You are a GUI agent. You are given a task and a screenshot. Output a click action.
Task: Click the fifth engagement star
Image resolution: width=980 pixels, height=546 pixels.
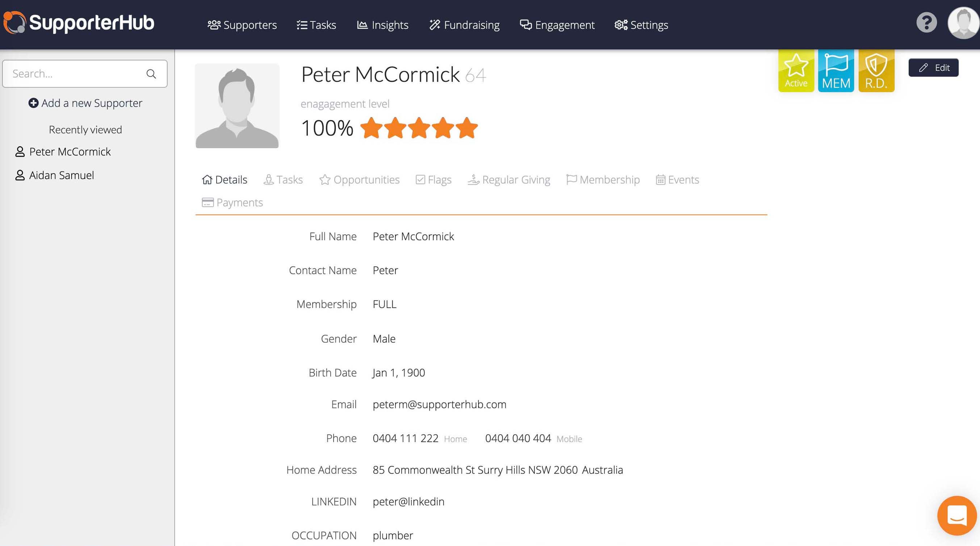pyautogui.click(x=467, y=128)
